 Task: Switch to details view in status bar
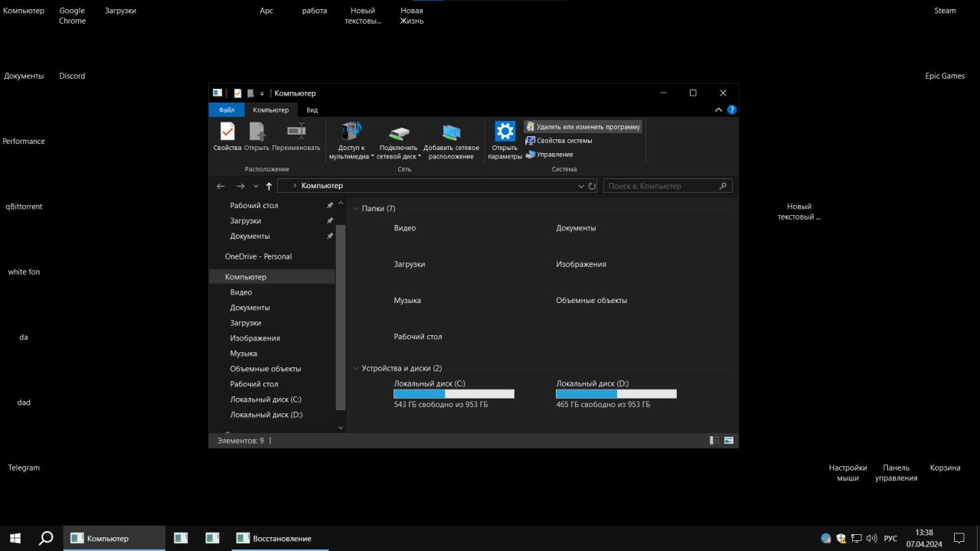[714, 441]
